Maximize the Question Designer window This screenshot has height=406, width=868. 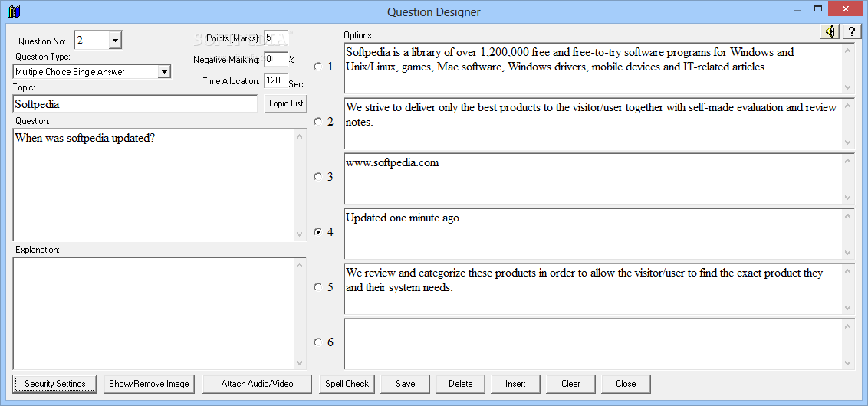point(817,9)
